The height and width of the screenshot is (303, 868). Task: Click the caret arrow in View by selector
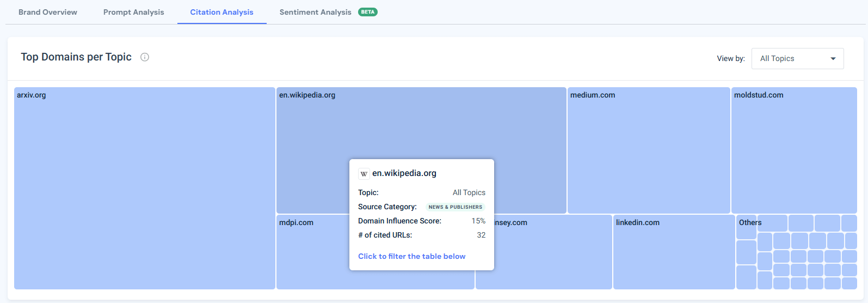click(833, 59)
